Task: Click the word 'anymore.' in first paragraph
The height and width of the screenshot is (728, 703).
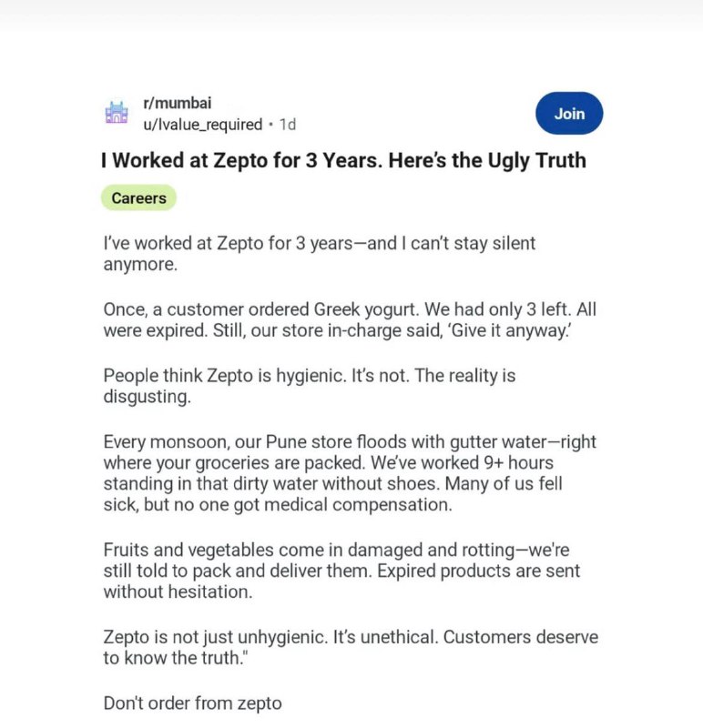Action: tap(140, 265)
